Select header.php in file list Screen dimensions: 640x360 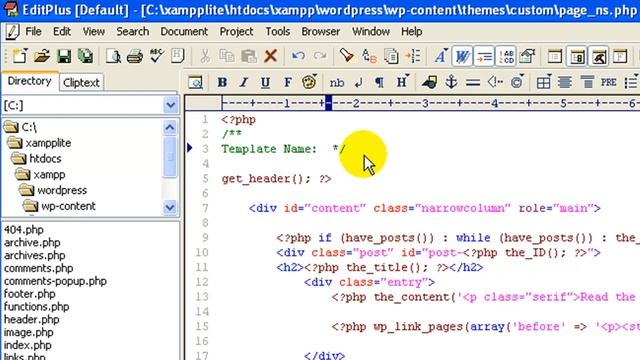[31, 319]
